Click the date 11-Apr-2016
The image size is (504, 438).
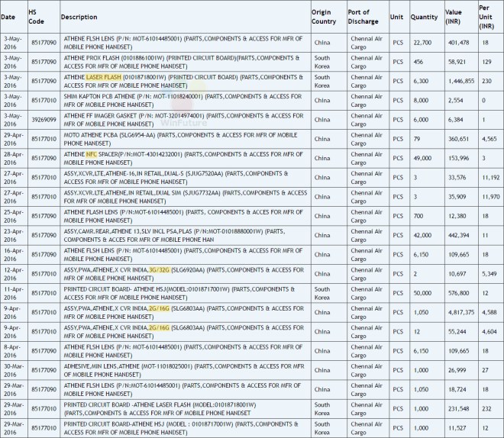(x=14, y=293)
